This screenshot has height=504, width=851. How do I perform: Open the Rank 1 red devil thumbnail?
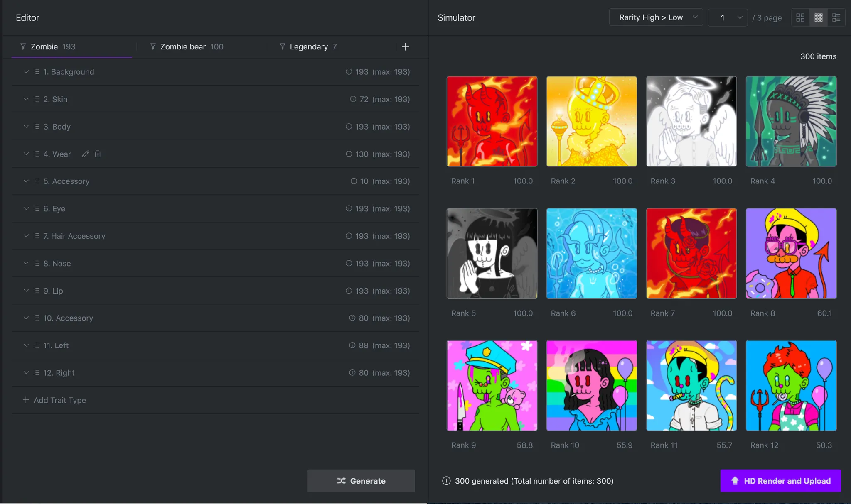pyautogui.click(x=492, y=121)
